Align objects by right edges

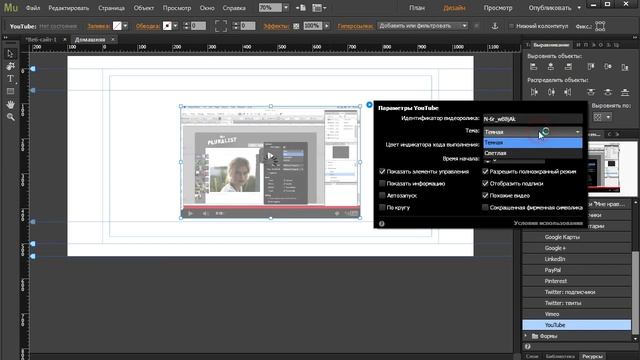coord(568,67)
